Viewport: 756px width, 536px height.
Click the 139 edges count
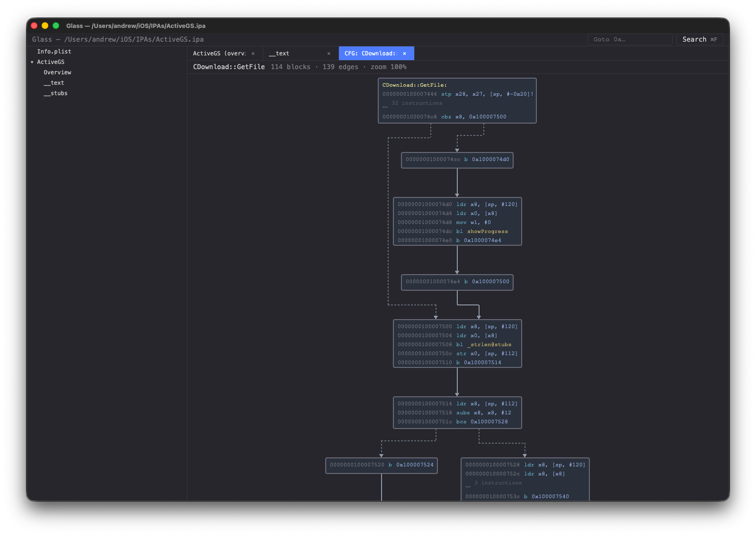[x=340, y=67]
